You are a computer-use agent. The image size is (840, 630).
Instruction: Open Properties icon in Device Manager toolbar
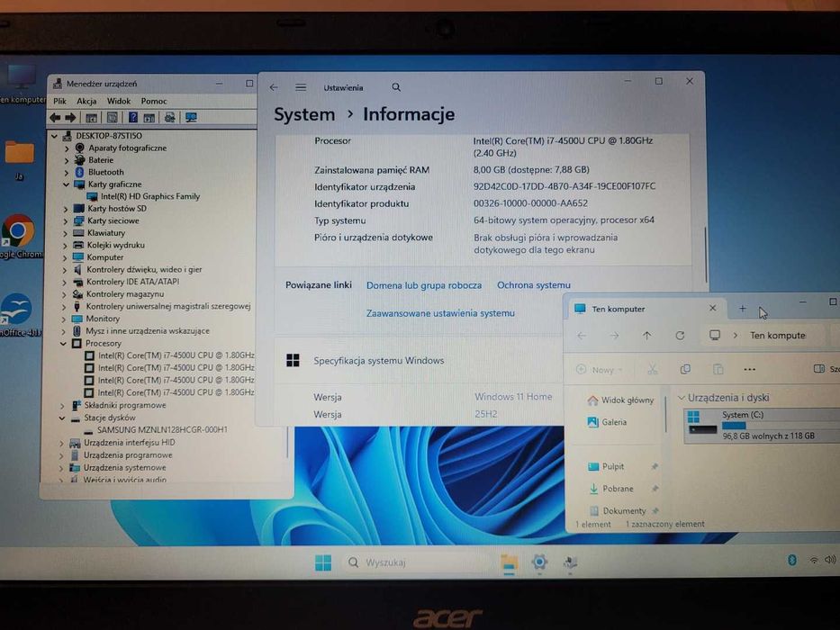tap(112, 117)
